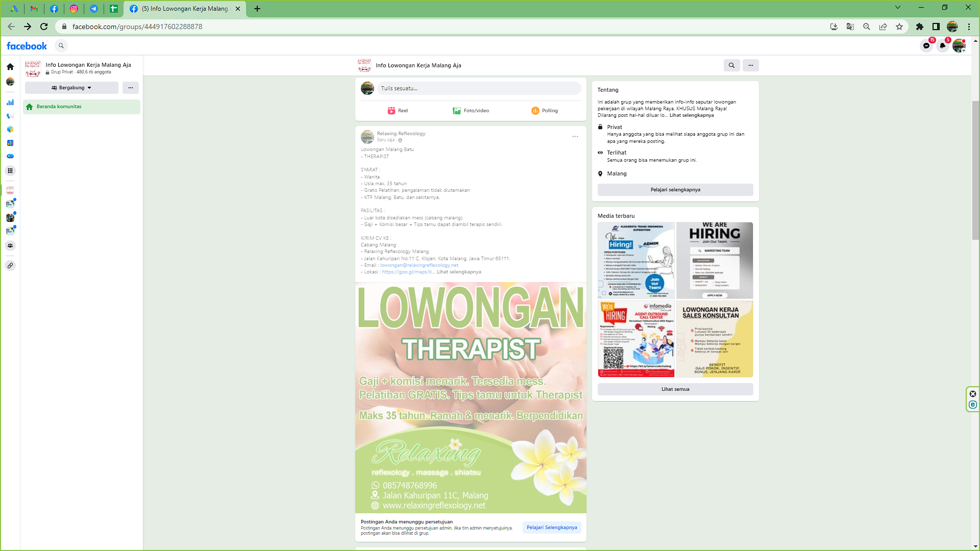The image size is (980, 551).
Task: Click the Tulis sesuatu post input
Action: 479,88
